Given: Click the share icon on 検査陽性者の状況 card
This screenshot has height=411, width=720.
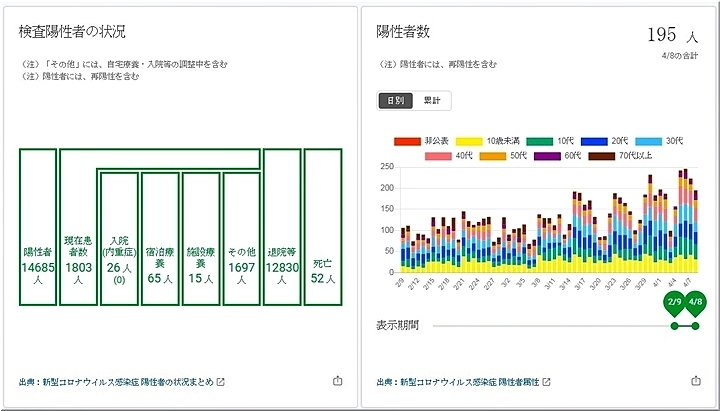Looking at the screenshot, I should click(337, 381).
